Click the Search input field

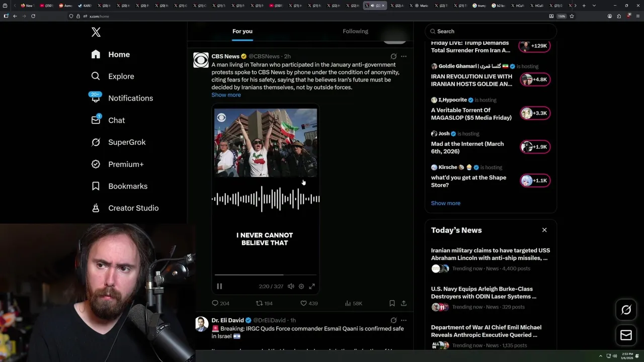(491, 31)
